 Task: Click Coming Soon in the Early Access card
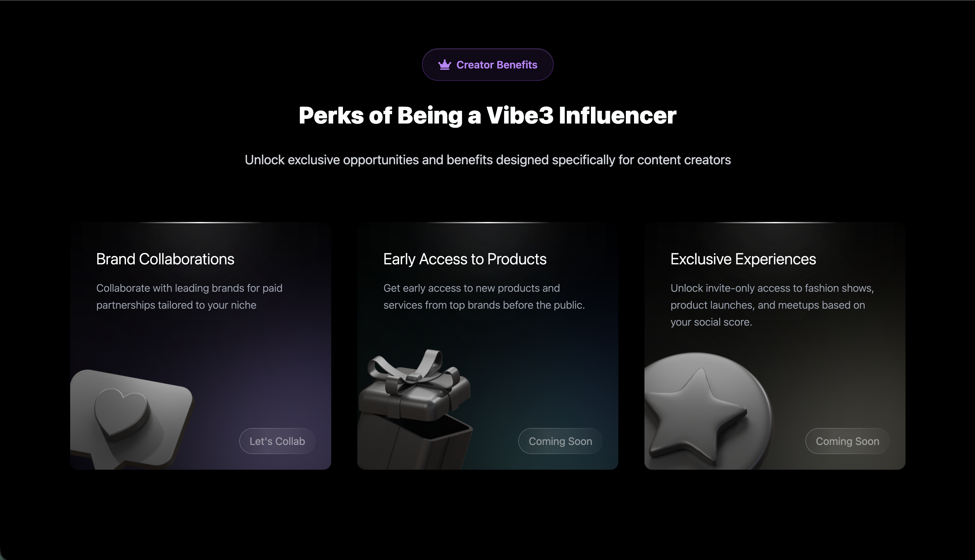click(560, 441)
